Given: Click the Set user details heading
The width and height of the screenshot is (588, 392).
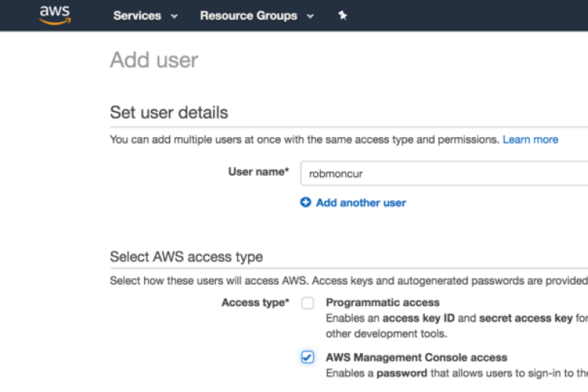Looking at the screenshot, I should point(168,113).
